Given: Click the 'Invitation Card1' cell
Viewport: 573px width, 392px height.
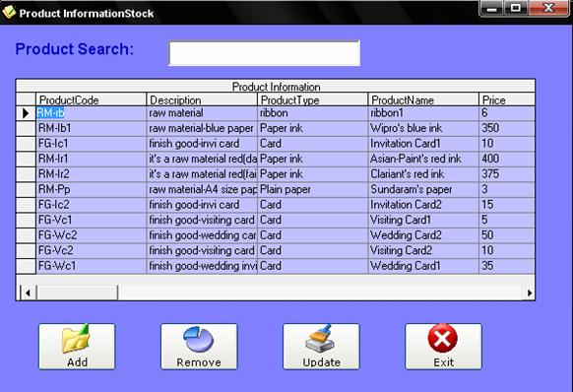Looking at the screenshot, I should (423, 144).
